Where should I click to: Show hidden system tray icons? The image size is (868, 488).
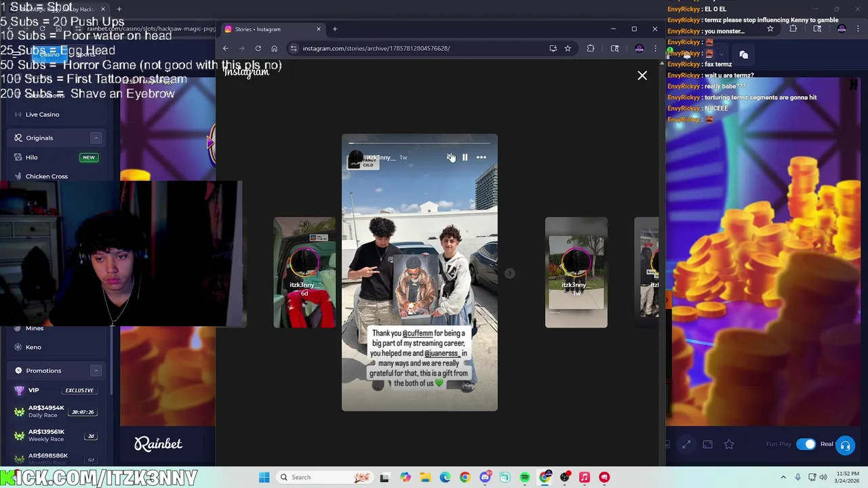(783, 477)
